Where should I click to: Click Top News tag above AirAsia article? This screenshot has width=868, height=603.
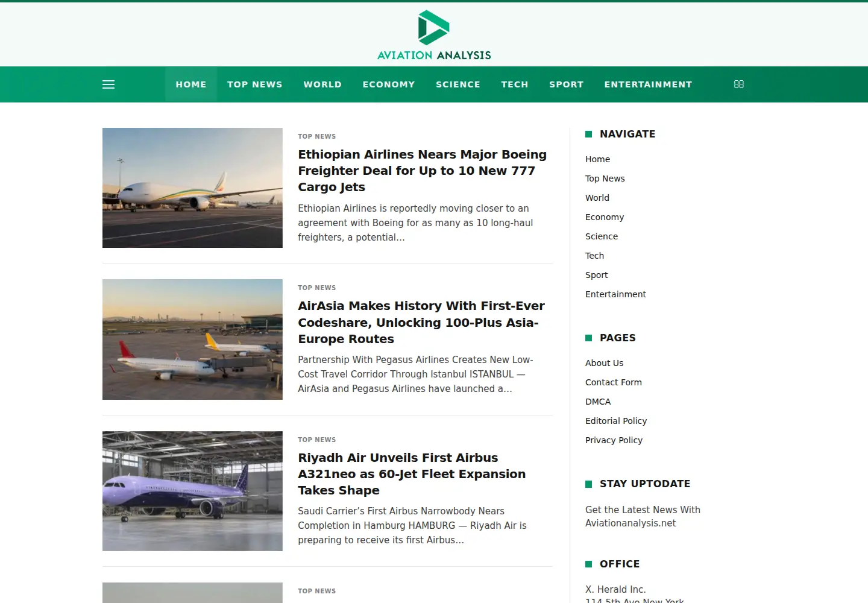[x=317, y=288]
